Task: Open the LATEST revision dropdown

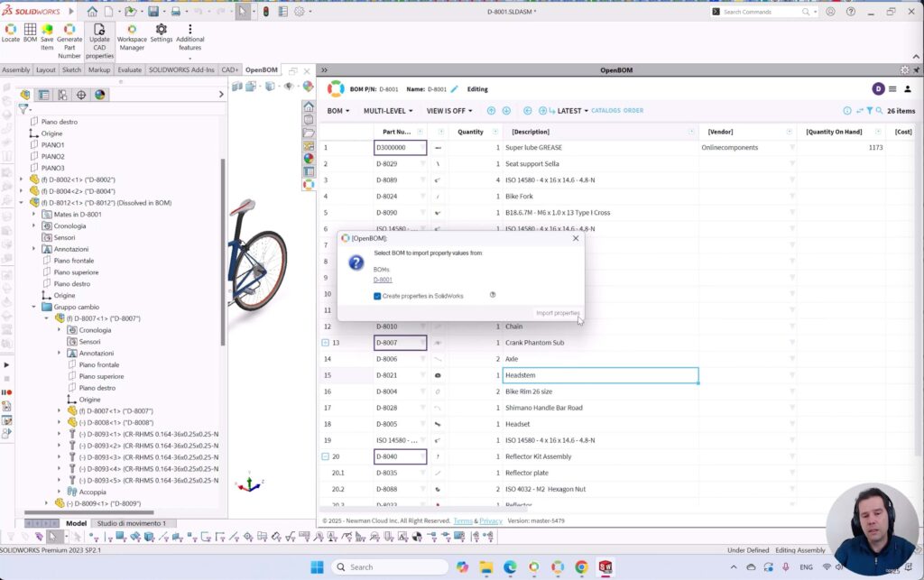Action: [x=573, y=111]
